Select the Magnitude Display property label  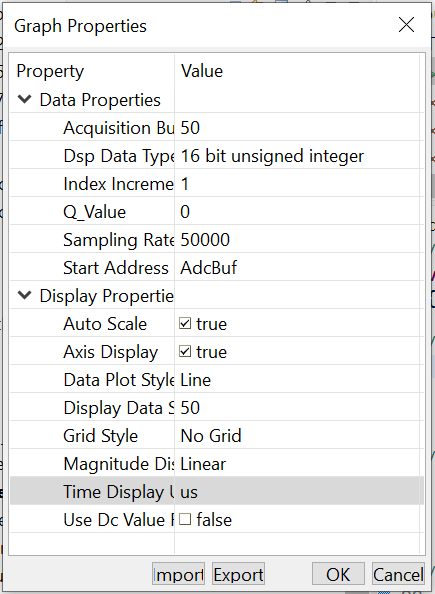click(x=119, y=464)
